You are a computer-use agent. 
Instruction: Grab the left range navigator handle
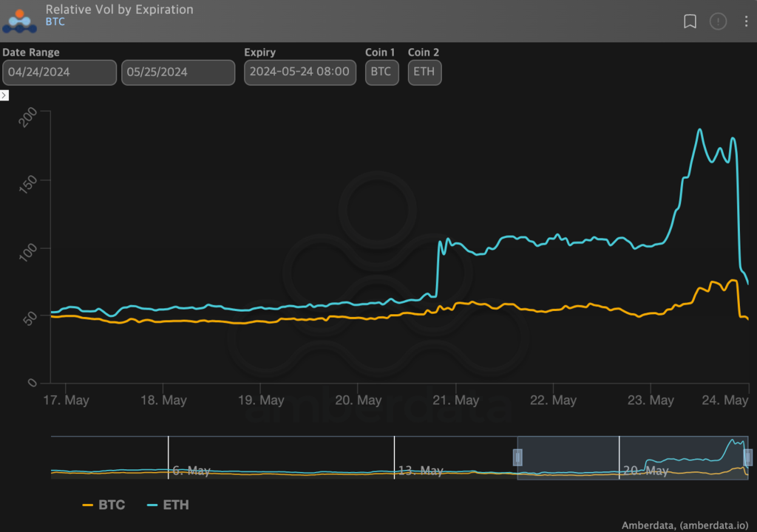point(517,457)
